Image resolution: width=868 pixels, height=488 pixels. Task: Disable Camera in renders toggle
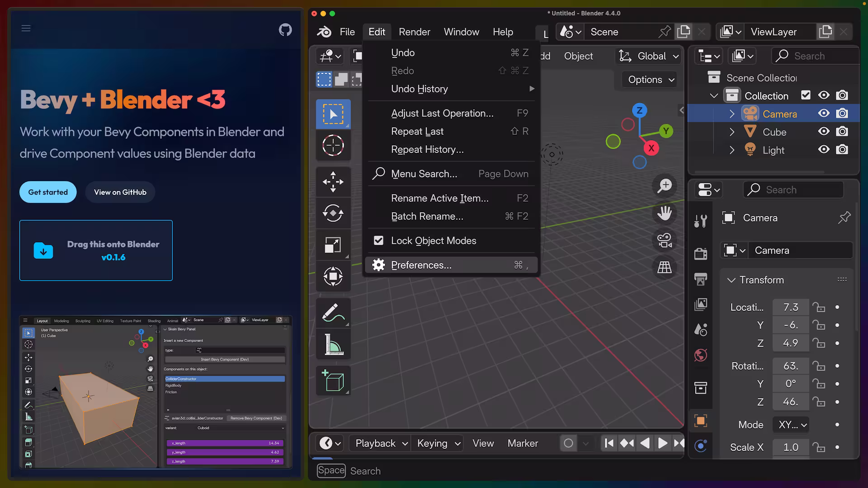[842, 113]
